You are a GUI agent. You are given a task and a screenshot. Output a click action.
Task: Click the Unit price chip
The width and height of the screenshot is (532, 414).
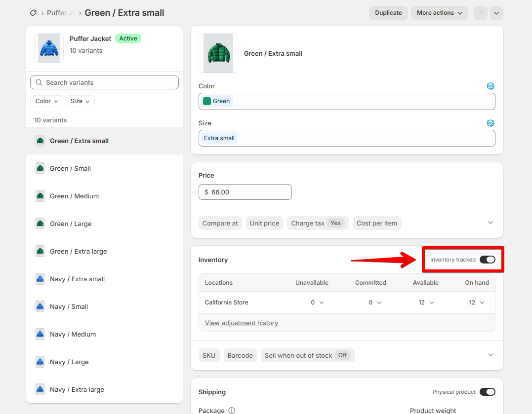click(264, 223)
